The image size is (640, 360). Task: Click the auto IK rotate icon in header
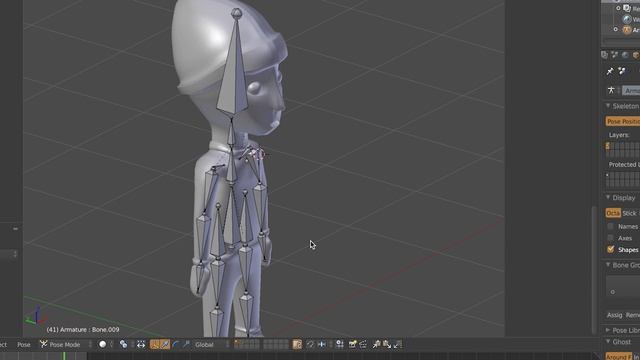tap(310, 344)
